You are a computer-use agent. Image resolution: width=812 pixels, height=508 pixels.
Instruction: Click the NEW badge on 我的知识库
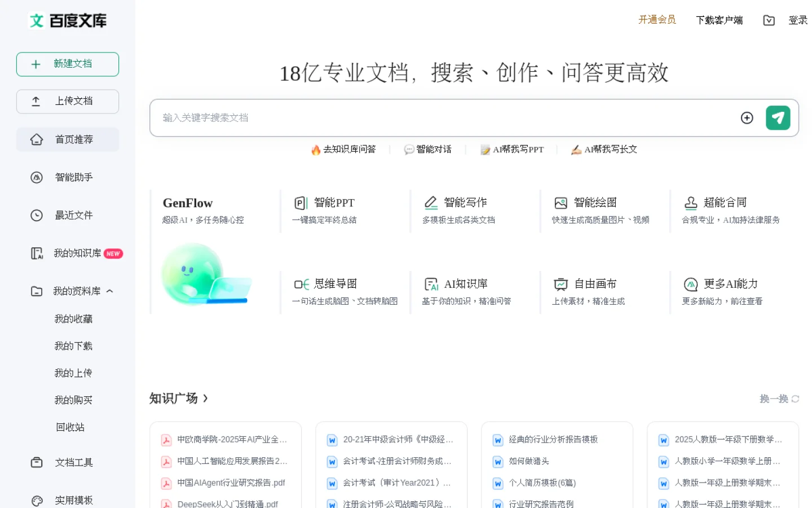tap(113, 254)
